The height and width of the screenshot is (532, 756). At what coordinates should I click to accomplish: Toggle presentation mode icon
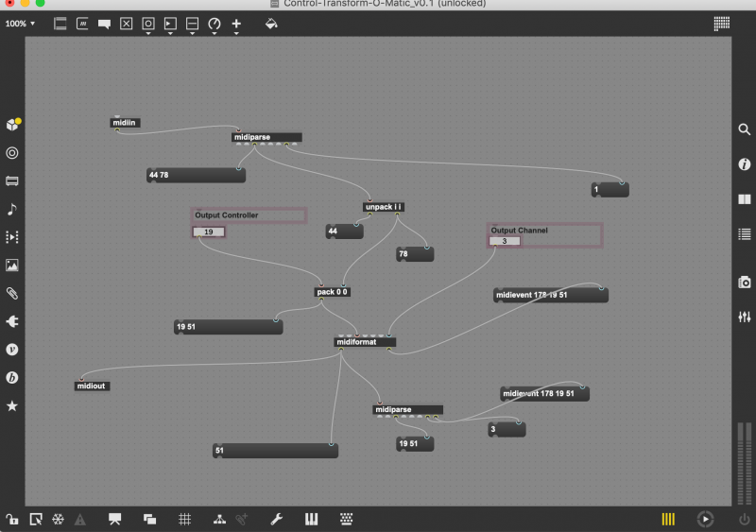[x=114, y=519]
